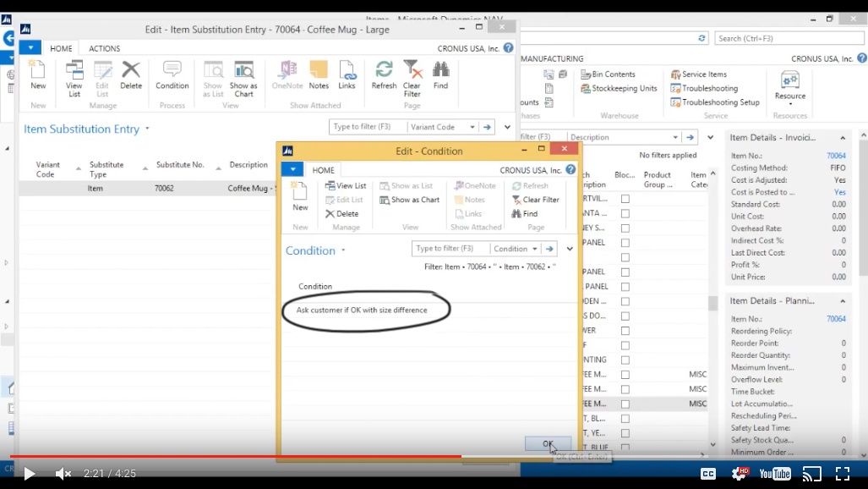The height and width of the screenshot is (489, 868).
Task: Click Find in Item Substitution Entry ribbon
Action: [x=440, y=74]
